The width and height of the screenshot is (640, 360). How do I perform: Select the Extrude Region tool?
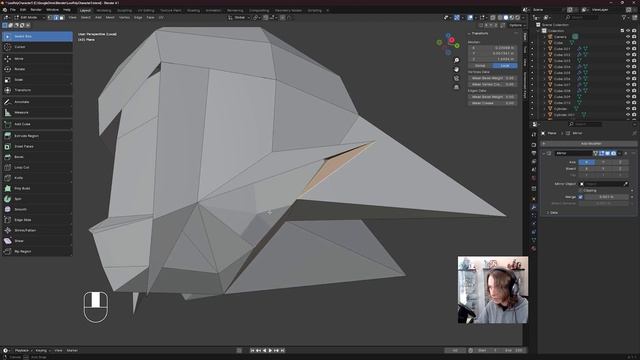(37, 136)
